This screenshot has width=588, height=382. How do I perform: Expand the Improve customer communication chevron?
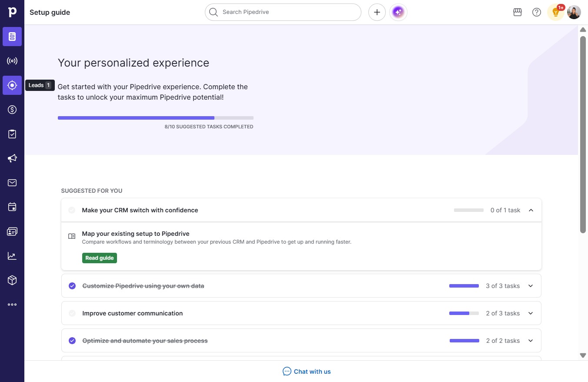tap(531, 313)
